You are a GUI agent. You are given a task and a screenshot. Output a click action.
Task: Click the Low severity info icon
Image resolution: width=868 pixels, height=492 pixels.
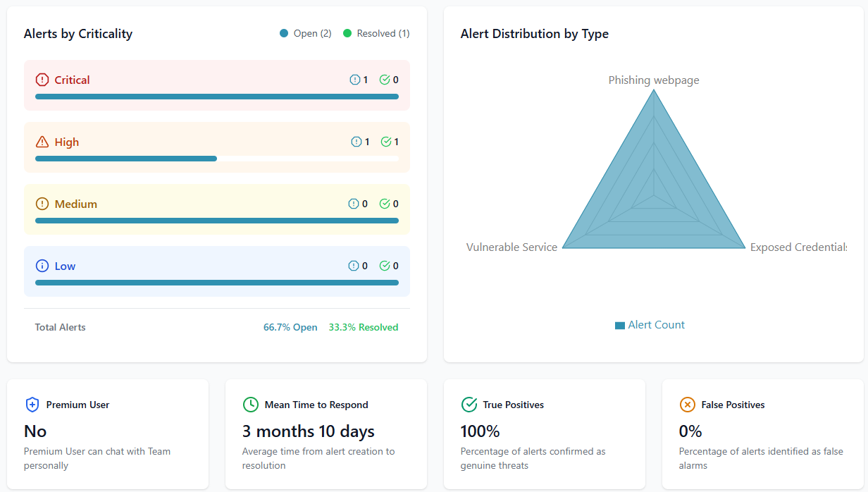point(42,266)
